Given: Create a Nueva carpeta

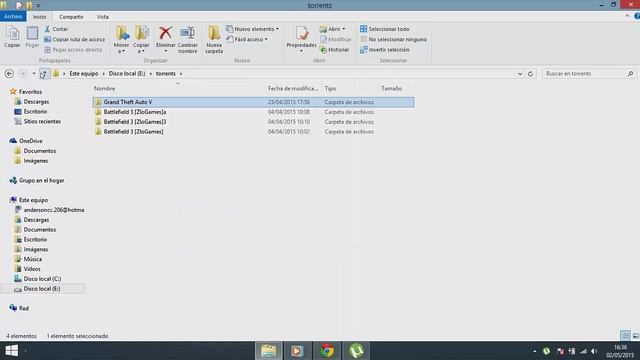Looking at the screenshot, I should click(x=214, y=39).
